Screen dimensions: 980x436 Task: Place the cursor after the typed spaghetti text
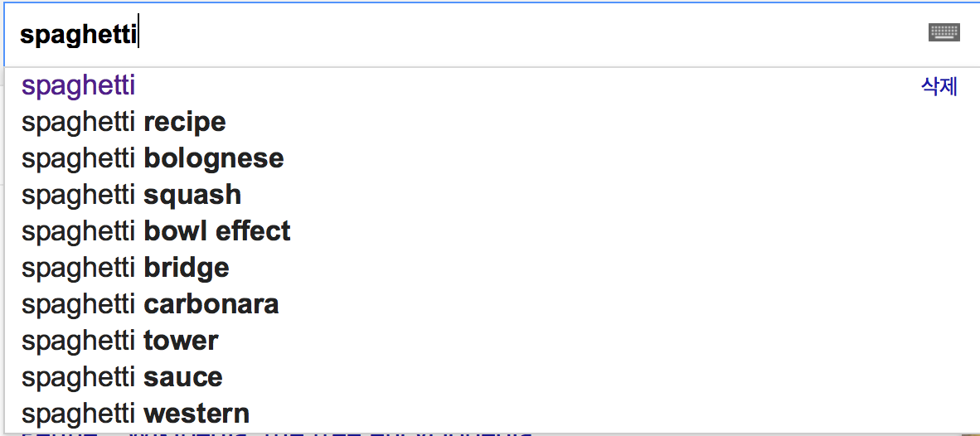[x=138, y=35]
